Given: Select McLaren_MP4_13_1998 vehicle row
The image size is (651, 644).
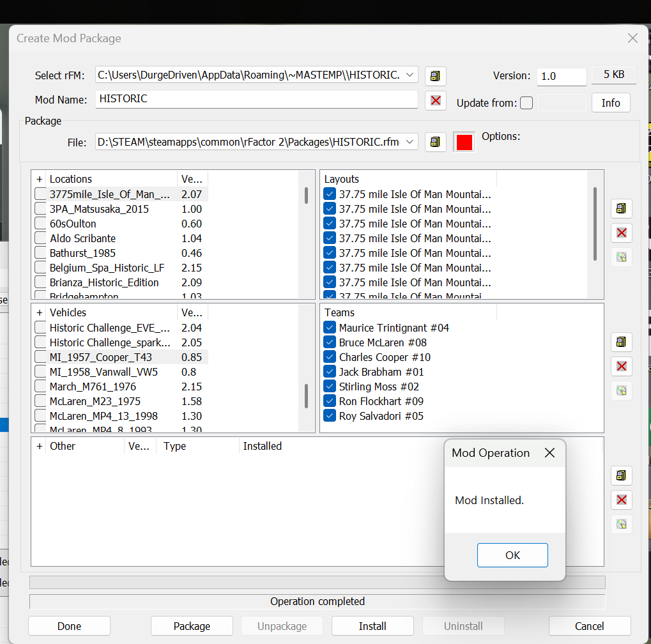Looking at the screenshot, I should (x=121, y=416).
